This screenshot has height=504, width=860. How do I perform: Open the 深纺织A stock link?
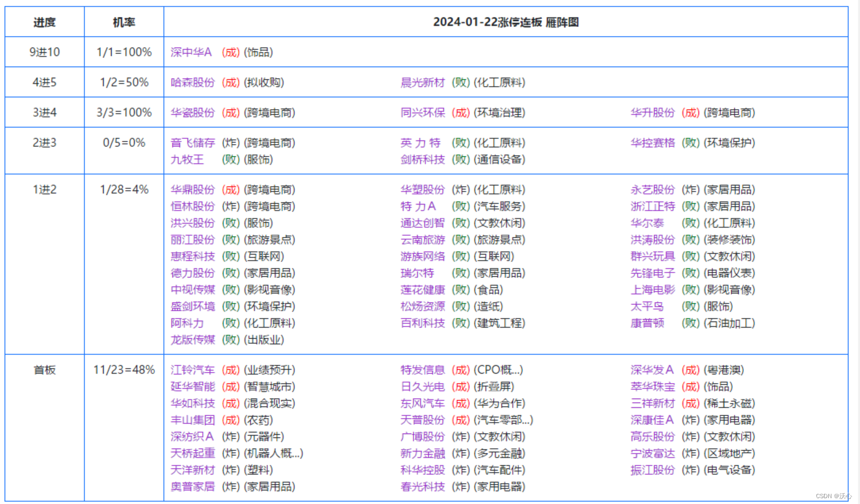[192, 437]
